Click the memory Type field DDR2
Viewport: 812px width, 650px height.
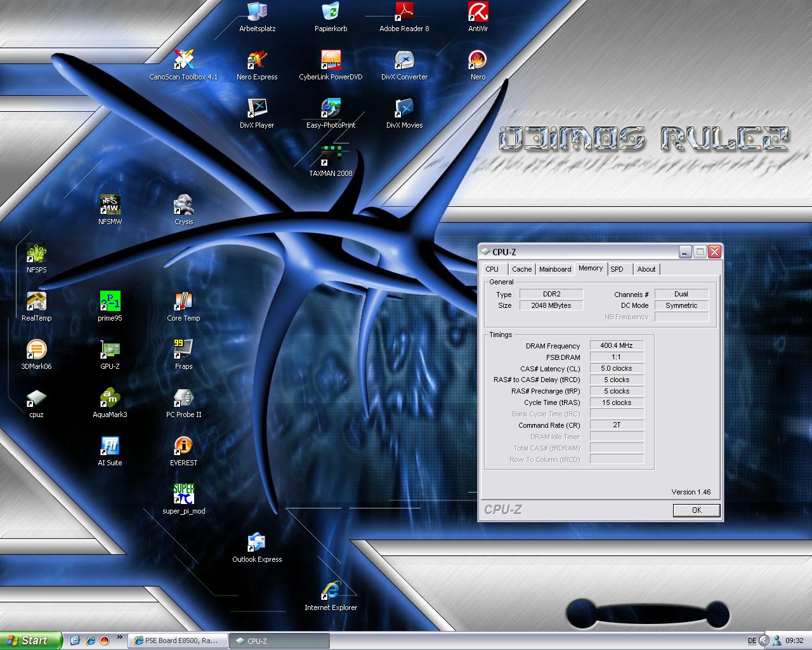[551, 294]
